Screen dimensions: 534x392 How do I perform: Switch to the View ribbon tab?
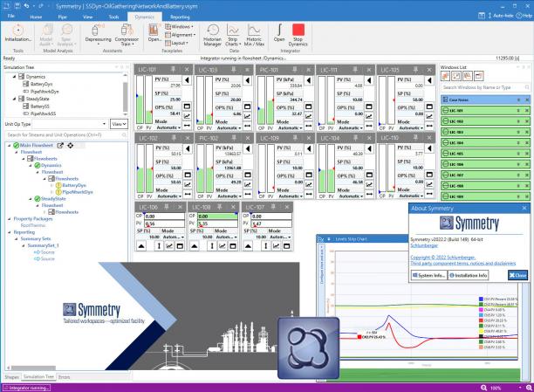click(87, 17)
